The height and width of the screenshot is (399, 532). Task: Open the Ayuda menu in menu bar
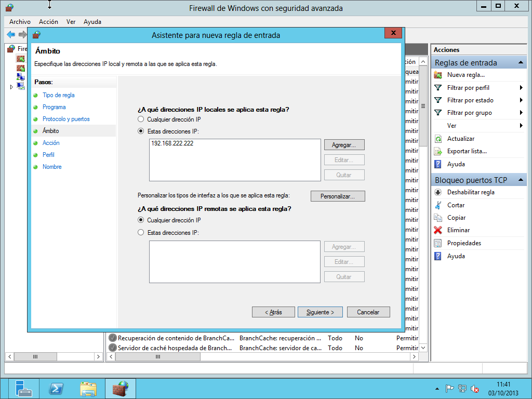(x=92, y=22)
